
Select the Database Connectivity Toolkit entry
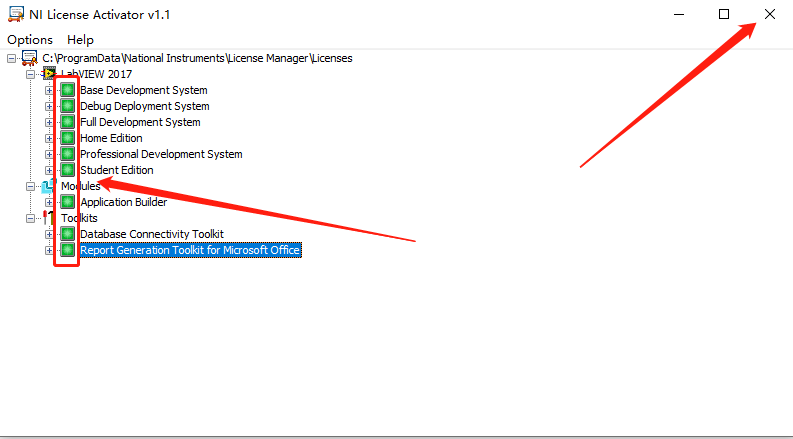152,234
